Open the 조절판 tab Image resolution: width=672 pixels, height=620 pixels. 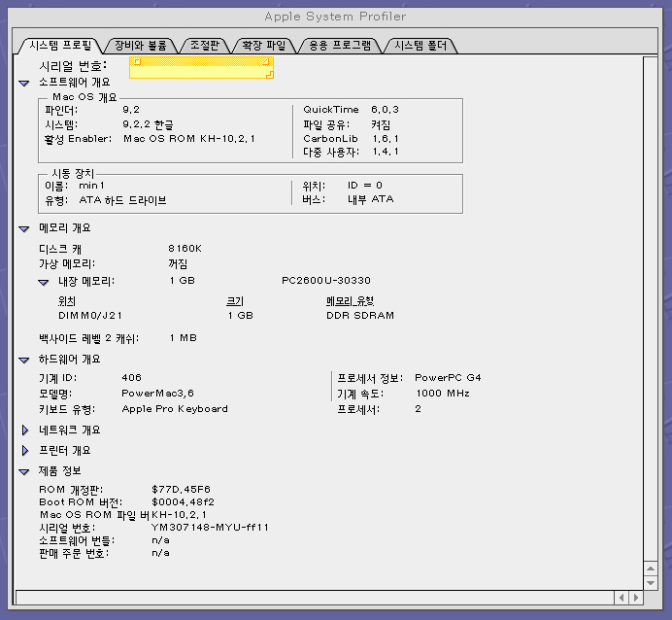tap(205, 46)
